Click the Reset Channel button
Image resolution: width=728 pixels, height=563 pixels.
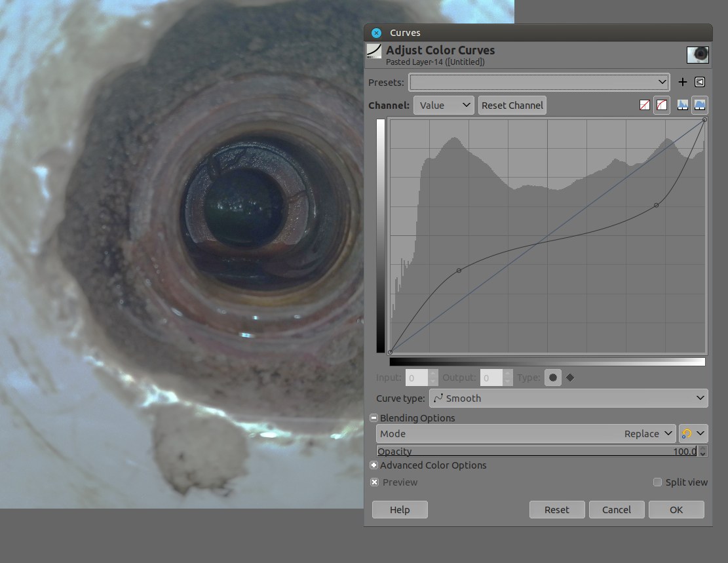[512, 105]
